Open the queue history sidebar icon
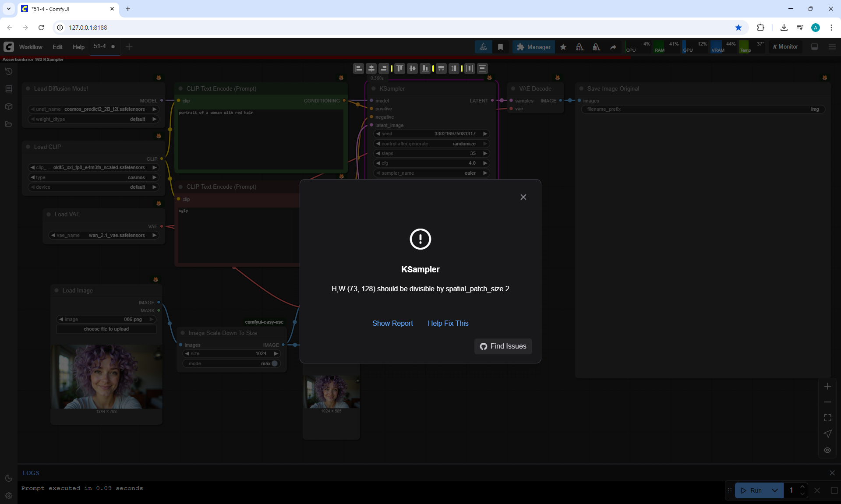 (x=8, y=71)
